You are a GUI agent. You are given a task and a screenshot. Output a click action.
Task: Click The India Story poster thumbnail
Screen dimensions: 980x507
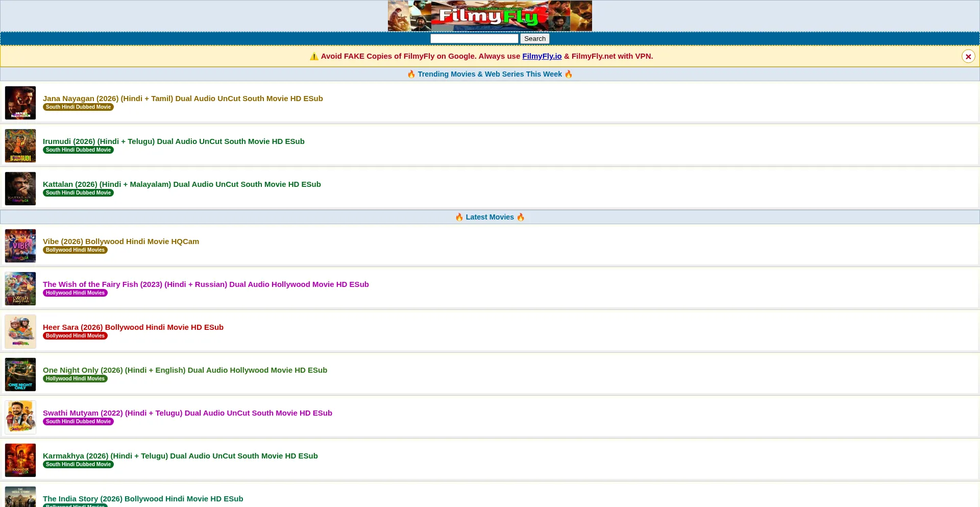point(20,497)
